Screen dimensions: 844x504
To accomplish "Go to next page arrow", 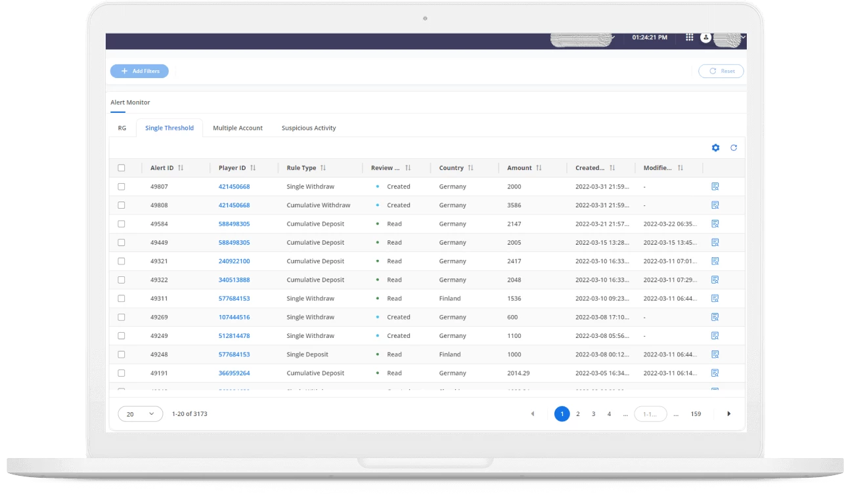I will (x=728, y=414).
